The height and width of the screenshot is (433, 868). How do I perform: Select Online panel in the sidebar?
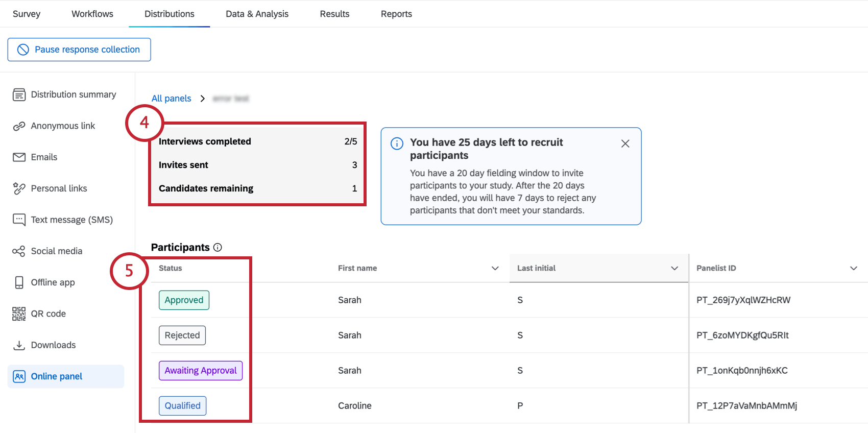coord(57,376)
